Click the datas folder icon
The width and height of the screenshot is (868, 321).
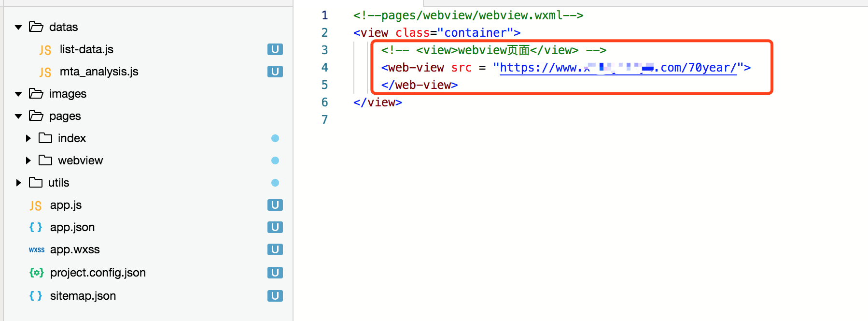point(36,27)
